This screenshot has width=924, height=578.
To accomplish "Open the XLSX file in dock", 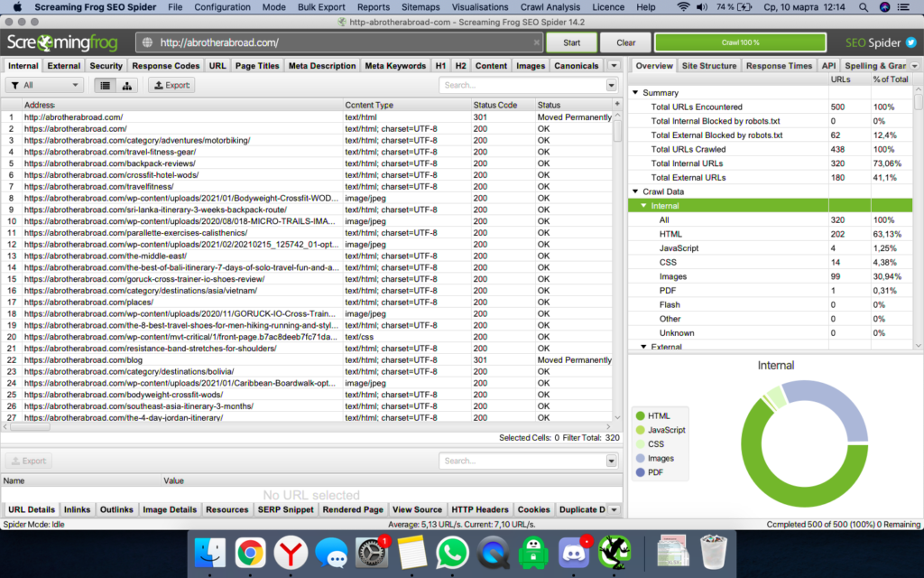I will point(672,553).
